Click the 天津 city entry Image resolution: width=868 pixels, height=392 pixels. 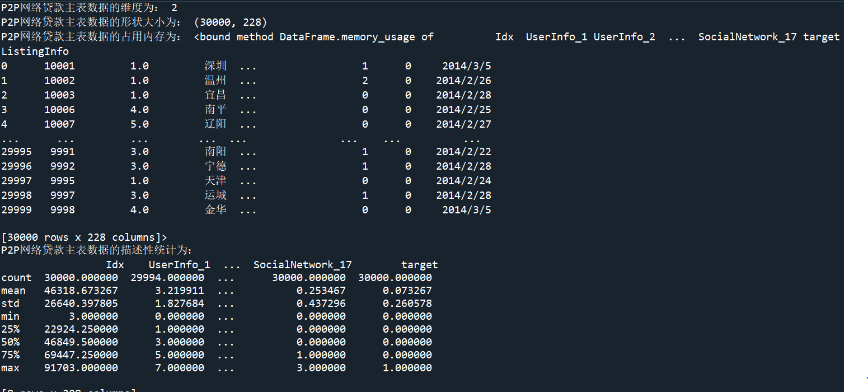pos(215,181)
